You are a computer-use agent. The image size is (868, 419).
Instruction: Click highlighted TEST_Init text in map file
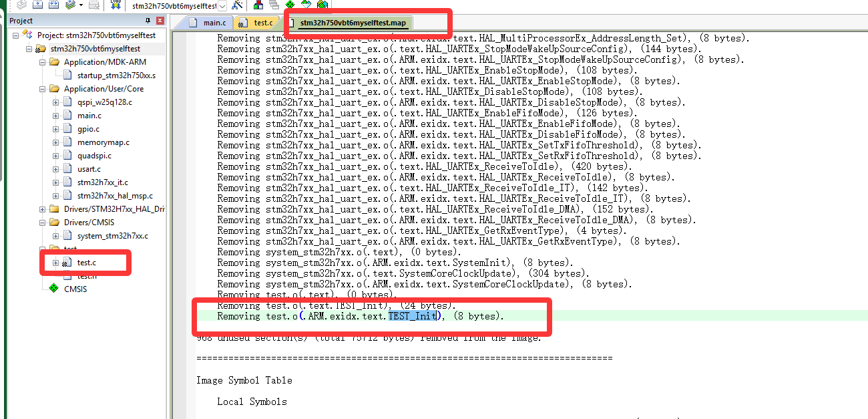(x=413, y=316)
